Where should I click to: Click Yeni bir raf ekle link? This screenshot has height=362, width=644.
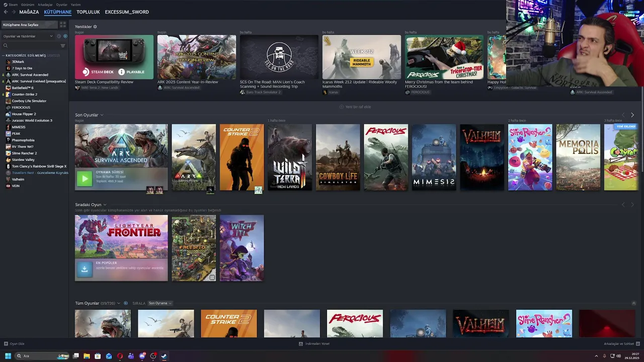click(355, 107)
